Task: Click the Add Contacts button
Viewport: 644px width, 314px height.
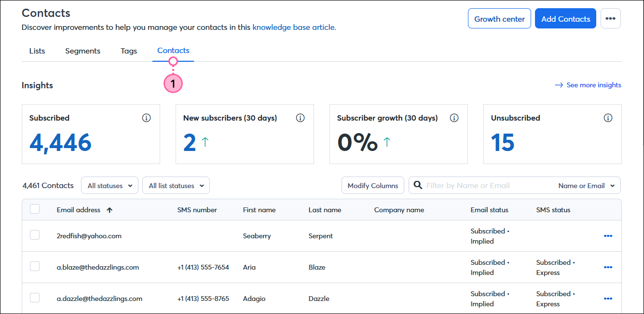Action: [x=565, y=18]
